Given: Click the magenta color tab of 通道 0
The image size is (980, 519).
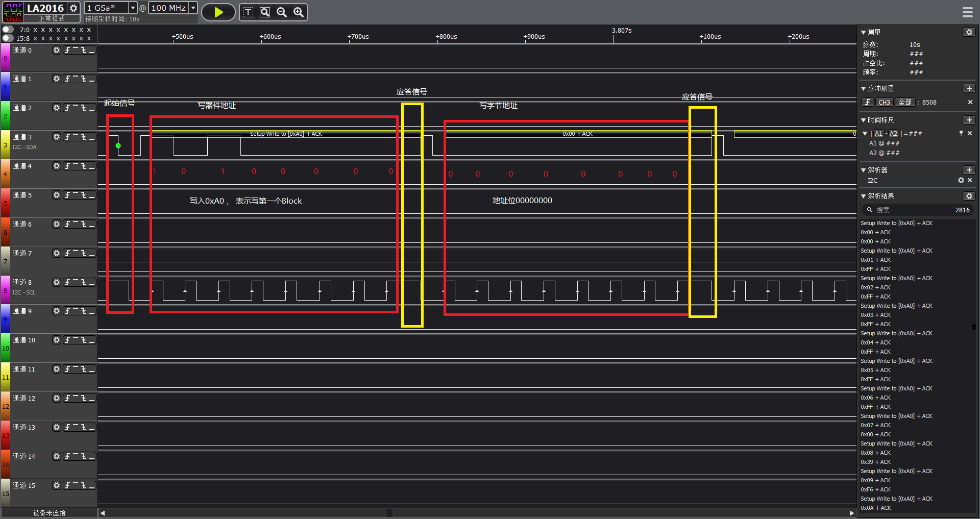Looking at the screenshot, I should click(x=5, y=57).
